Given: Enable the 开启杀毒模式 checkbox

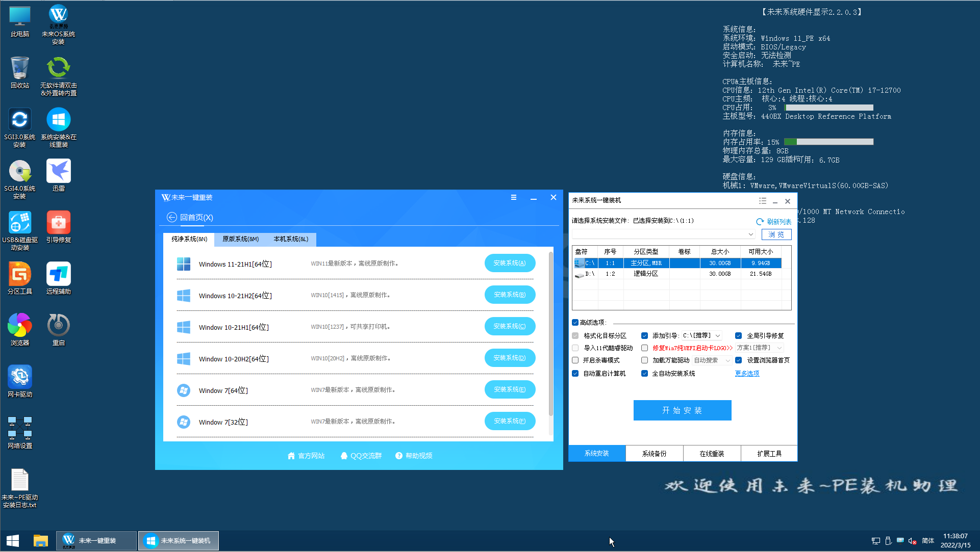Looking at the screenshot, I should (575, 360).
